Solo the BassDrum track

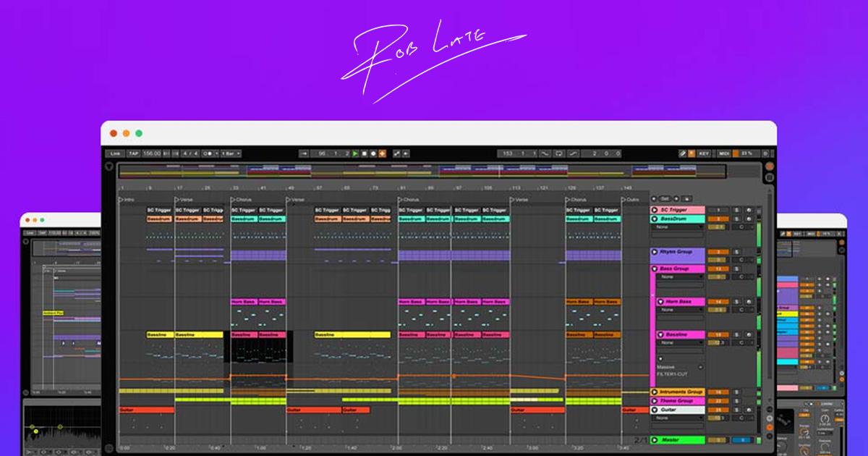click(x=735, y=218)
